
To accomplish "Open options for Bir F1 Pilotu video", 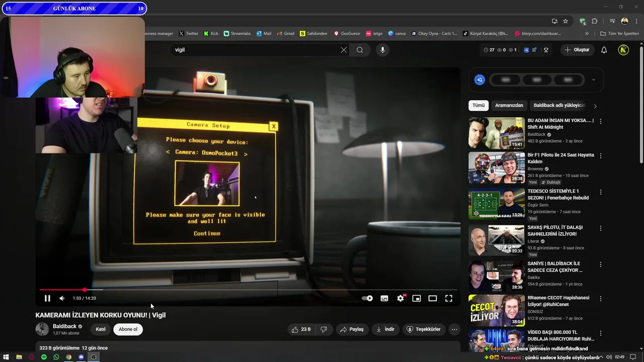I will point(600,156).
